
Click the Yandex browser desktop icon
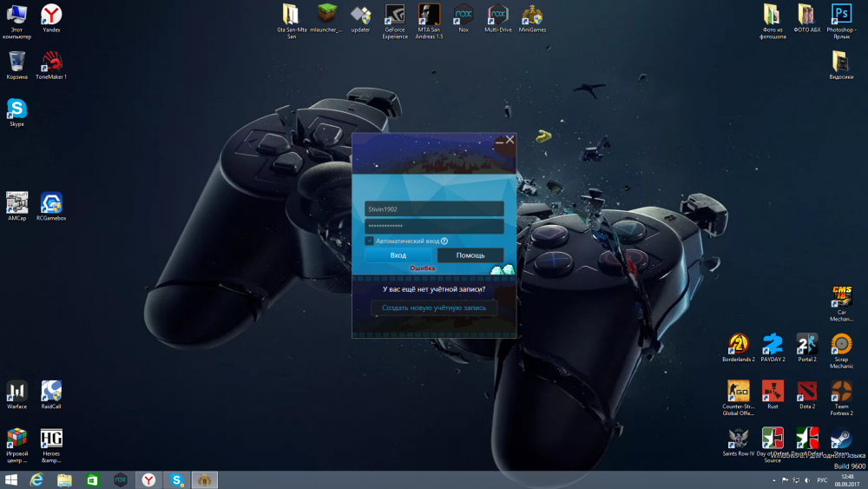(51, 15)
